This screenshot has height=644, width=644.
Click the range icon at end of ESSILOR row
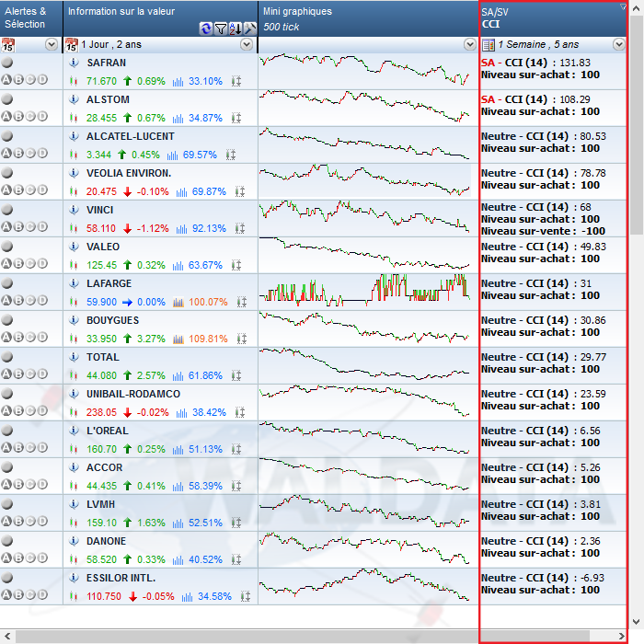coord(246,596)
